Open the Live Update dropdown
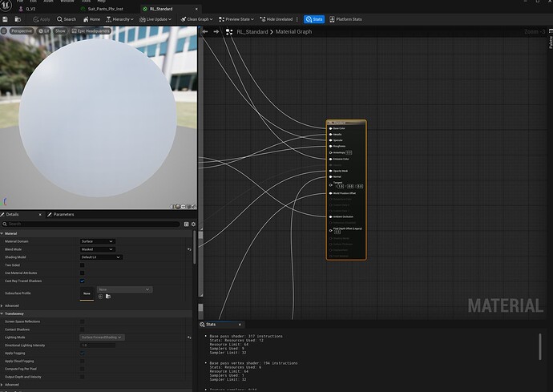The width and height of the screenshot is (553, 392). tap(155, 19)
